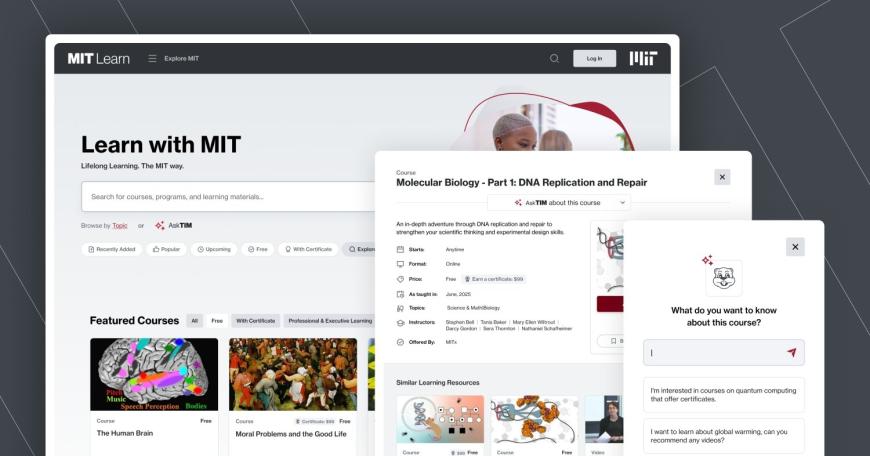The width and height of the screenshot is (870, 456).
Task: Close the Molecular Biology course dialog
Action: click(722, 177)
